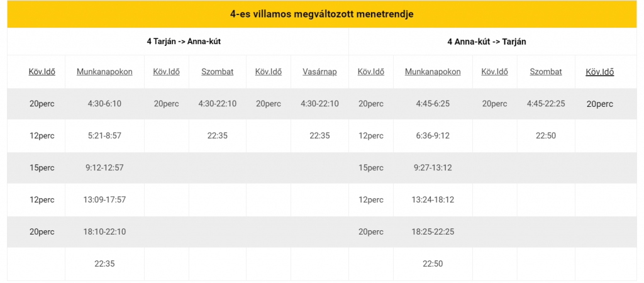Click the 18:25-22:25 time range cell

tap(433, 232)
